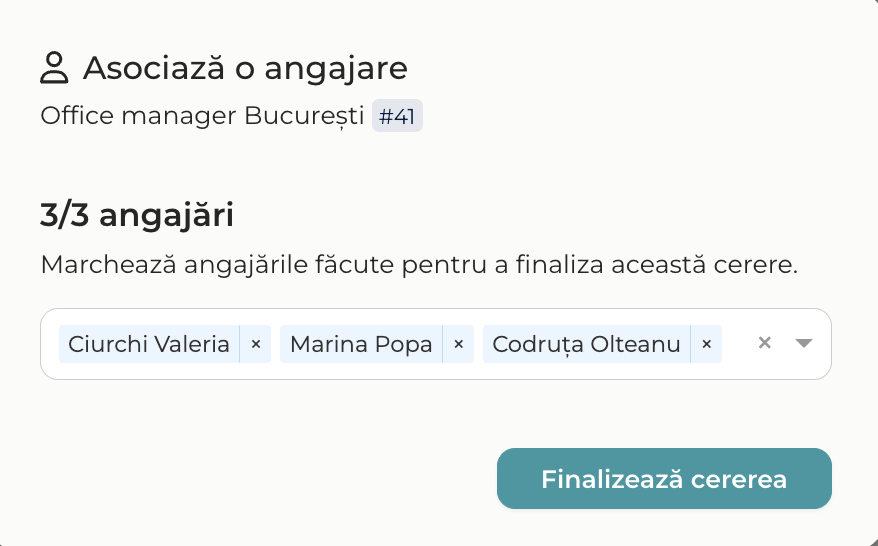Click the person icon beside the title
Screen dimensions: 878x546
click(54, 68)
